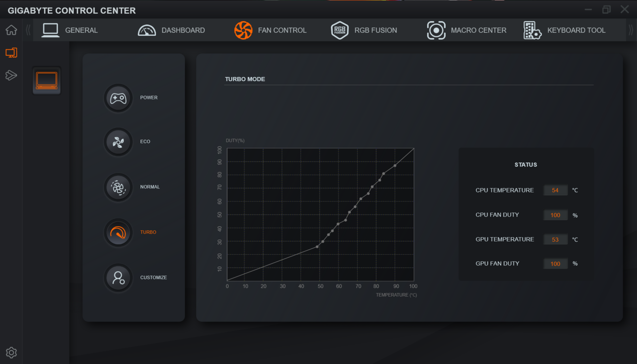Screen dimensions: 637x364
Task: Open the Dashboard tab
Action: 171,30
